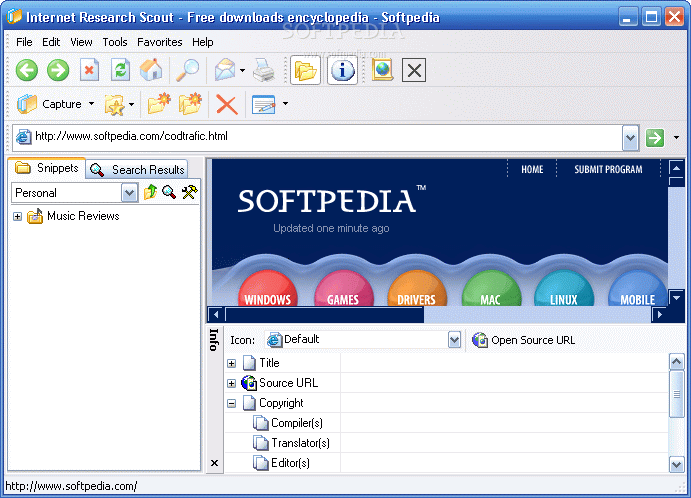Switch to the Search Results tab
This screenshot has height=498, width=691.
point(137,170)
